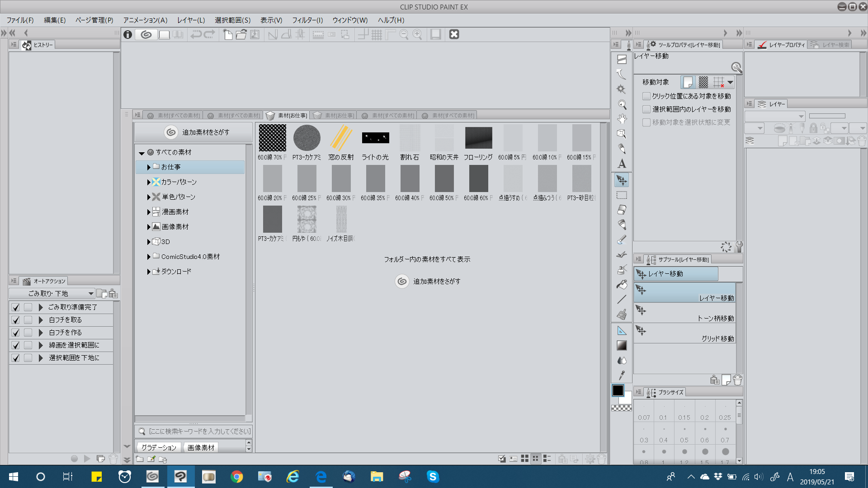Select the Pencil tool
Viewport: 868px width, 488px height.
pyautogui.click(x=622, y=149)
